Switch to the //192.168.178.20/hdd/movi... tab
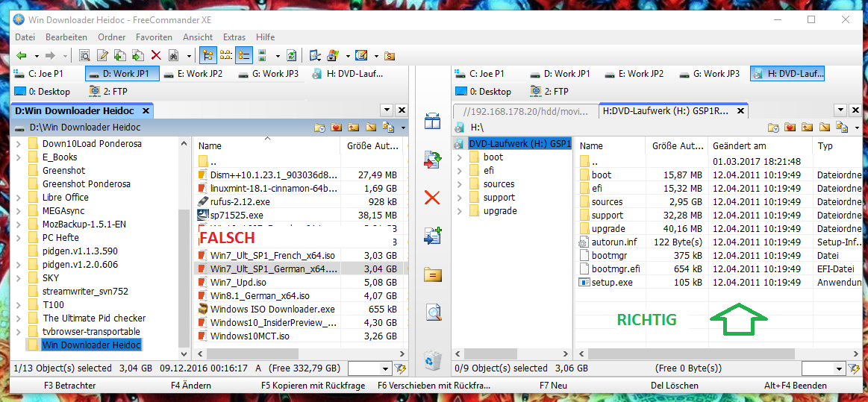The height and width of the screenshot is (402, 868). pos(525,111)
